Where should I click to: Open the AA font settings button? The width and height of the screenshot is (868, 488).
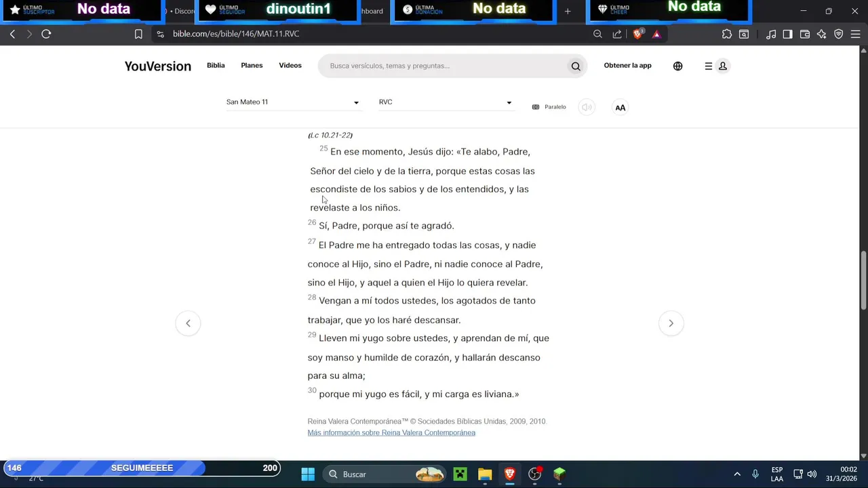(x=620, y=107)
